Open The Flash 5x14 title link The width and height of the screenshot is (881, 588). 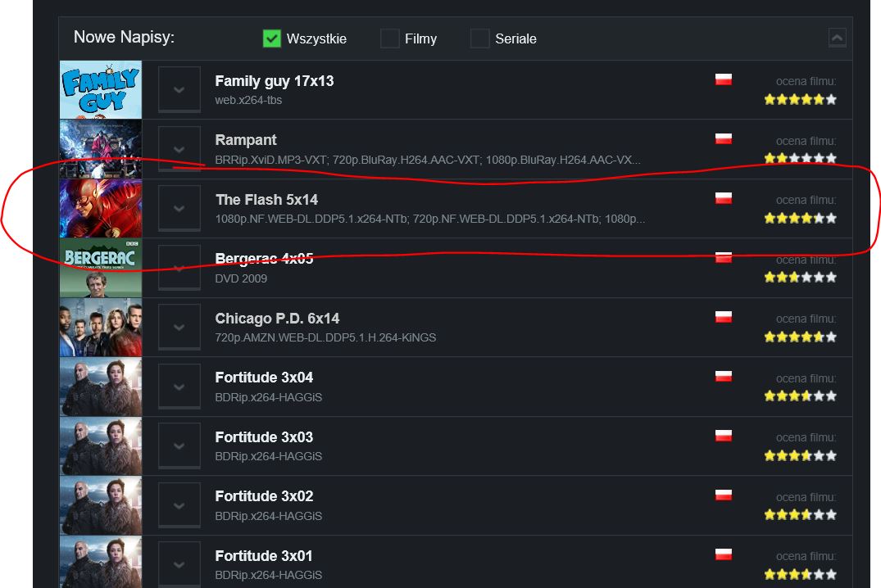point(267,200)
